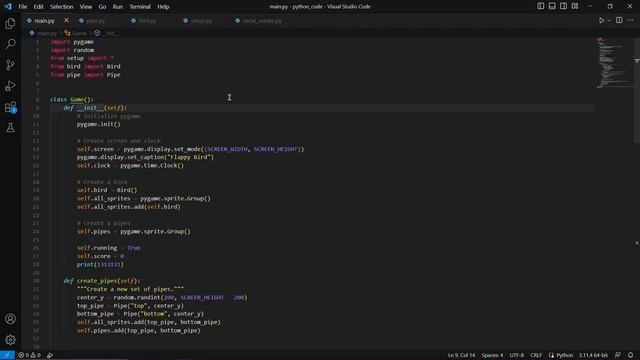The height and width of the screenshot is (360, 640).
Task: Open the Edit menu
Action: point(38,7)
